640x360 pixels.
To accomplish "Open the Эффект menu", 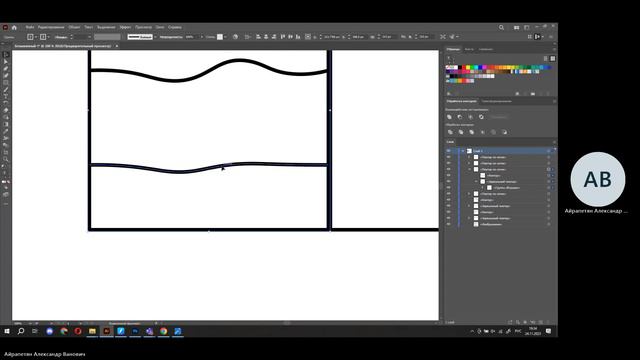I will pos(125,27).
